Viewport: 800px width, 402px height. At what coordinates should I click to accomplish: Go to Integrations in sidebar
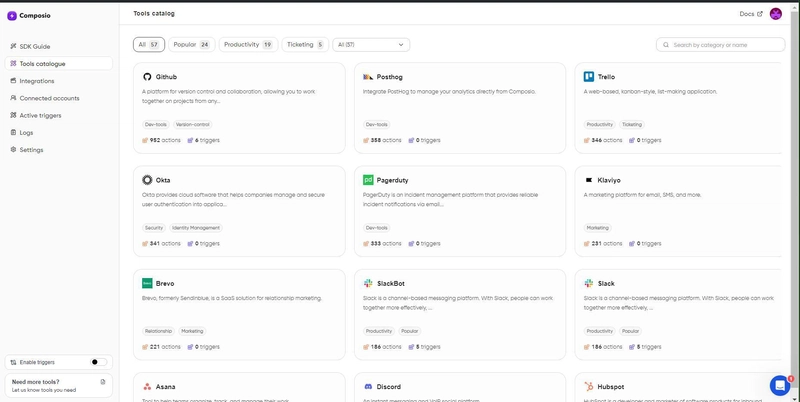pos(59,81)
